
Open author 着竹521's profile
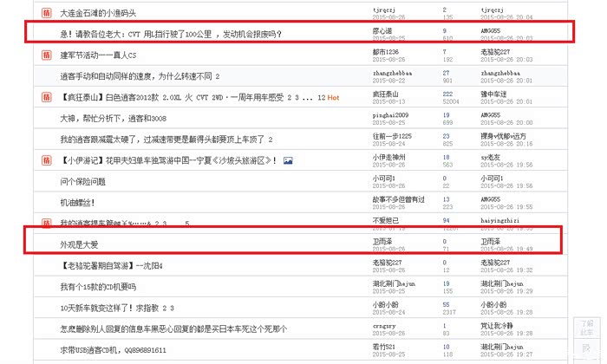pos(383,347)
